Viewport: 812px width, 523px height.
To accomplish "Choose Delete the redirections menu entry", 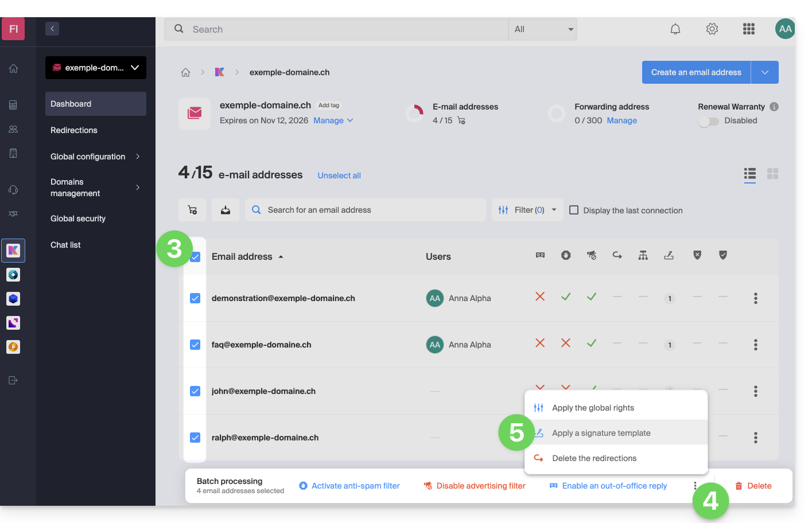I will 594,458.
